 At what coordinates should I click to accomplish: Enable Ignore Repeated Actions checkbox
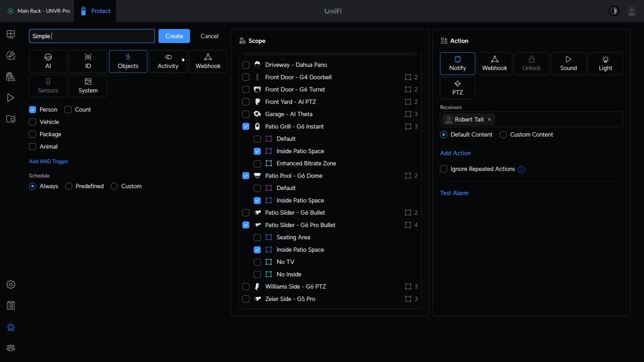444,169
